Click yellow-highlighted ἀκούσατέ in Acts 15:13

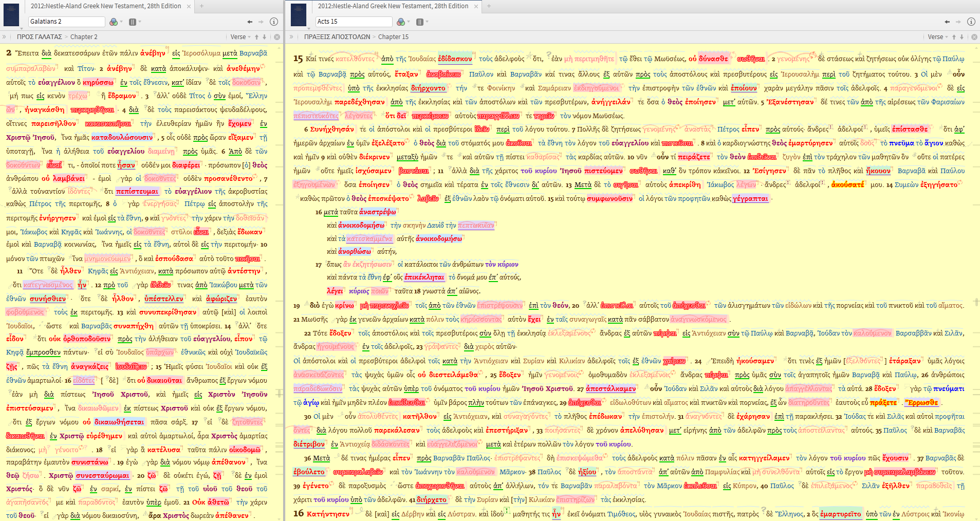pyautogui.click(x=848, y=184)
